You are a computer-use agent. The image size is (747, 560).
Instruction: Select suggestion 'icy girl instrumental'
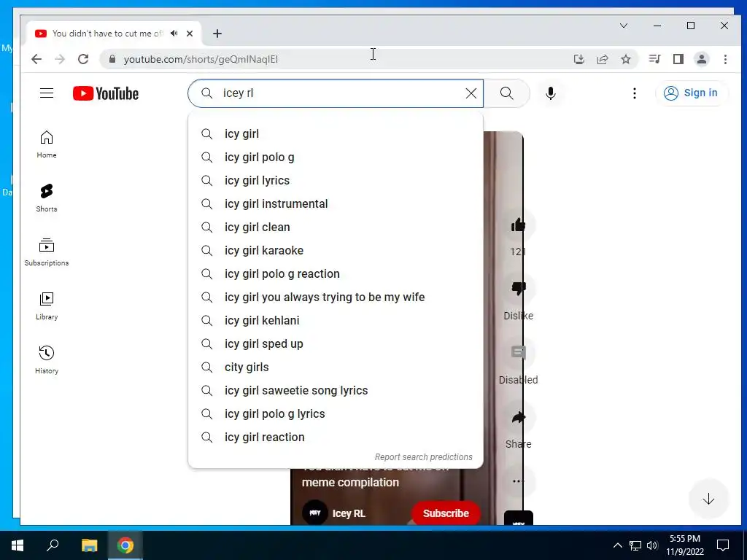(x=336, y=204)
